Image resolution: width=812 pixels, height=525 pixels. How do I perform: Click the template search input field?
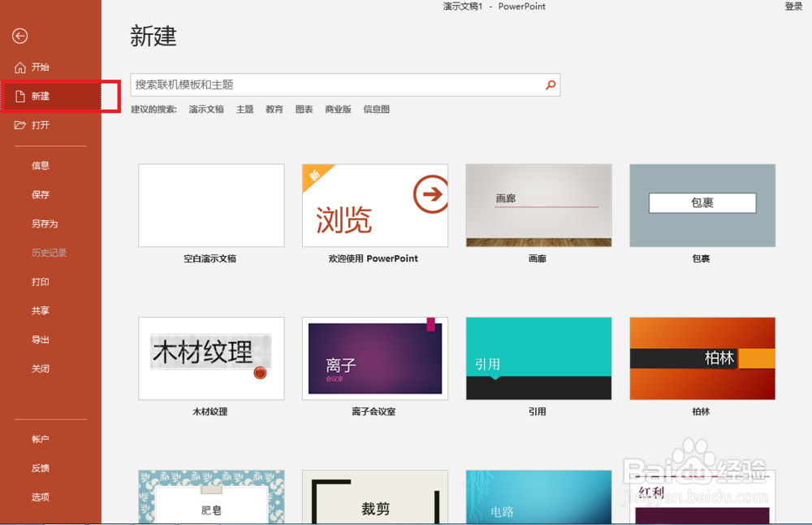(x=345, y=85)
